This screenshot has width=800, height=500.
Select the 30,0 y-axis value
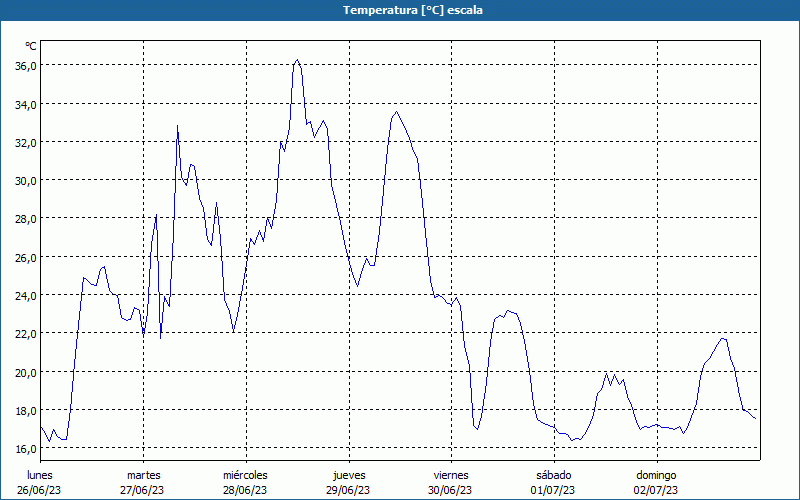tap(26, 181)
